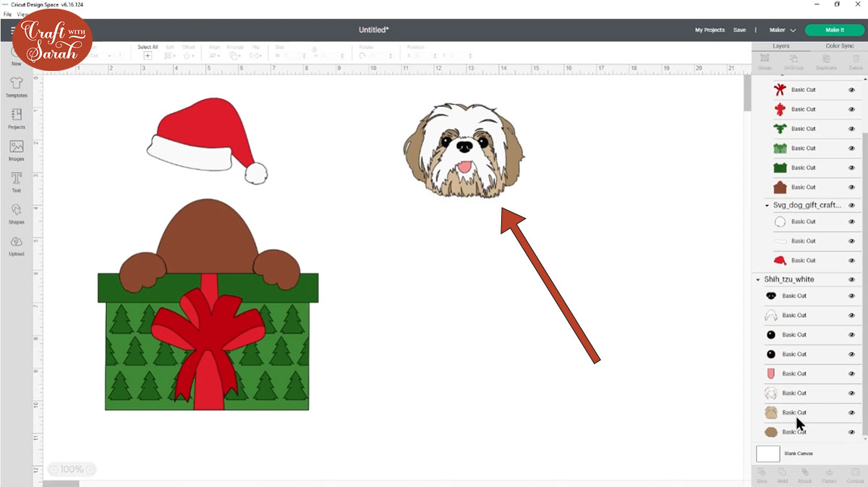Open the Projects panel
The height and width of the screenshot is (487, 868).
[16, 119]
